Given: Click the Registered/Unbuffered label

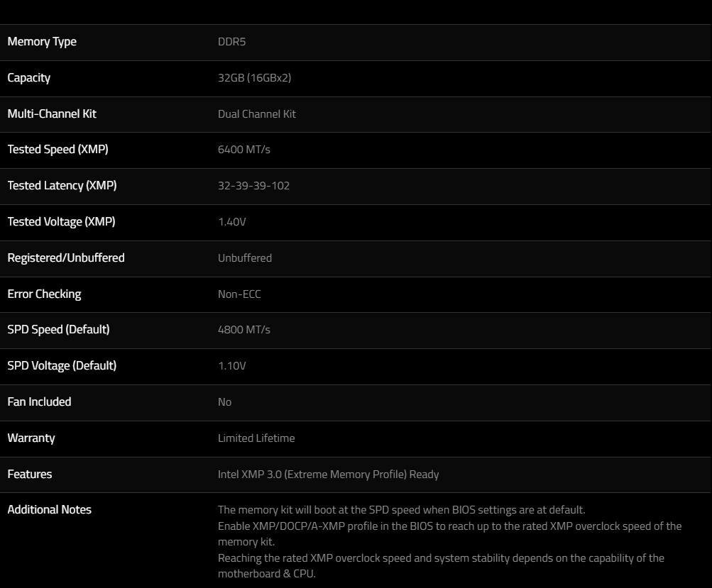Looking at the screenshot, I should pyautogui.click(x=66, y=257).
